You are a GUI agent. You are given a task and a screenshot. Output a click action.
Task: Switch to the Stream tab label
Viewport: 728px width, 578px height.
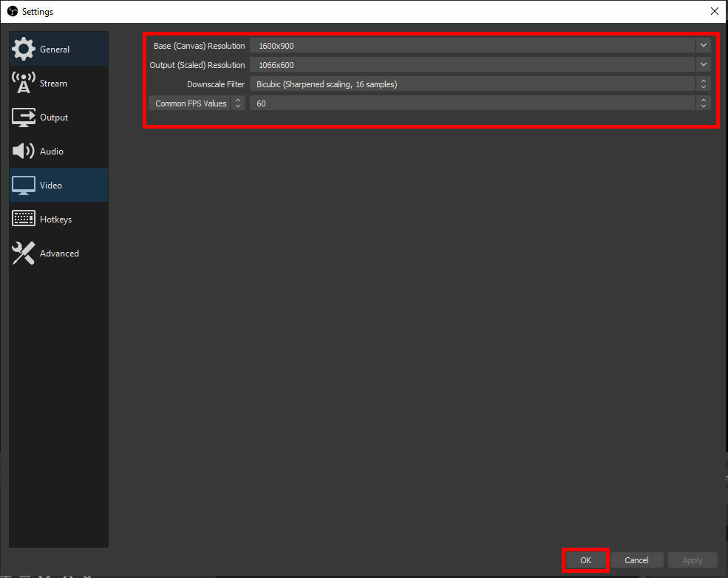coord(53,83)
